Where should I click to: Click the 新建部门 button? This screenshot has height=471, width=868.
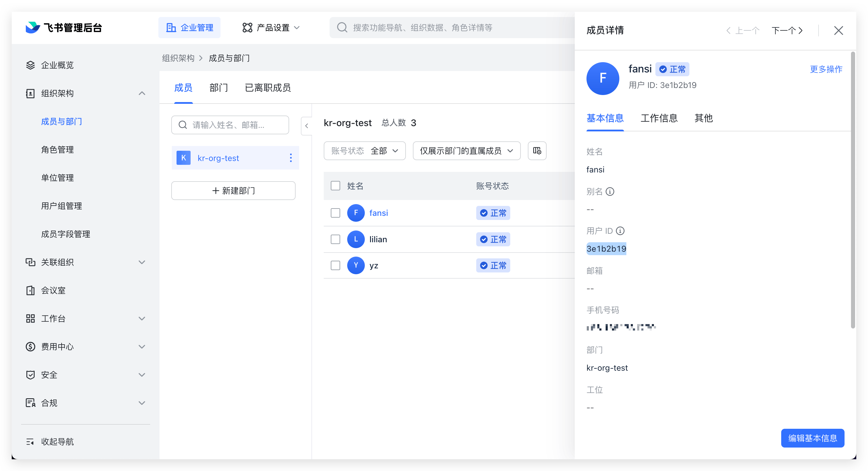(233, 190)
